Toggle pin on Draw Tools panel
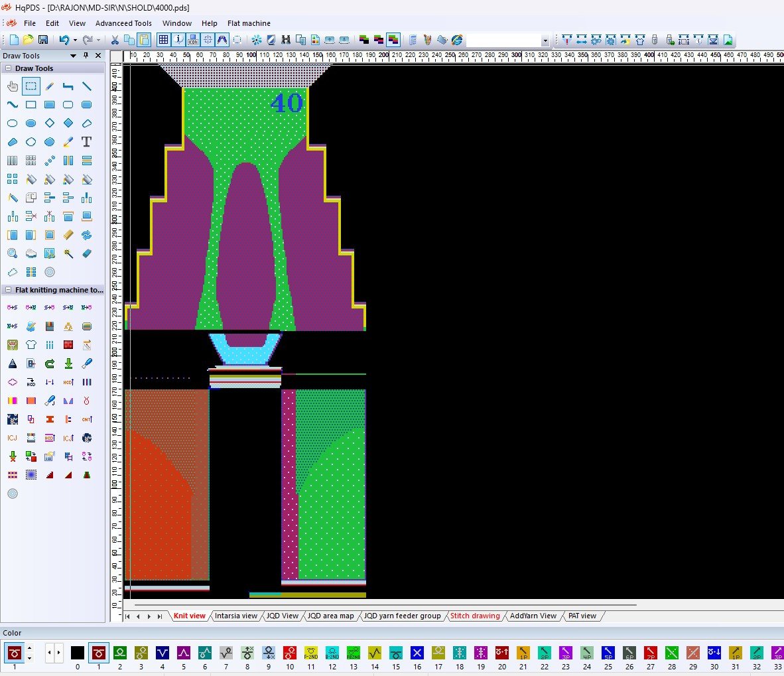 pyautogui.click(x=86, y=56)
